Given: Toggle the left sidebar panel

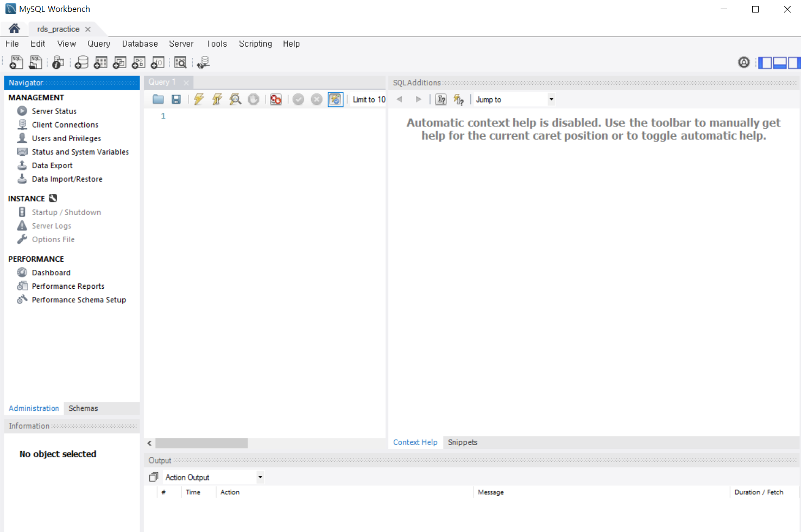Looking at the screenshot, I should (765, 63).
